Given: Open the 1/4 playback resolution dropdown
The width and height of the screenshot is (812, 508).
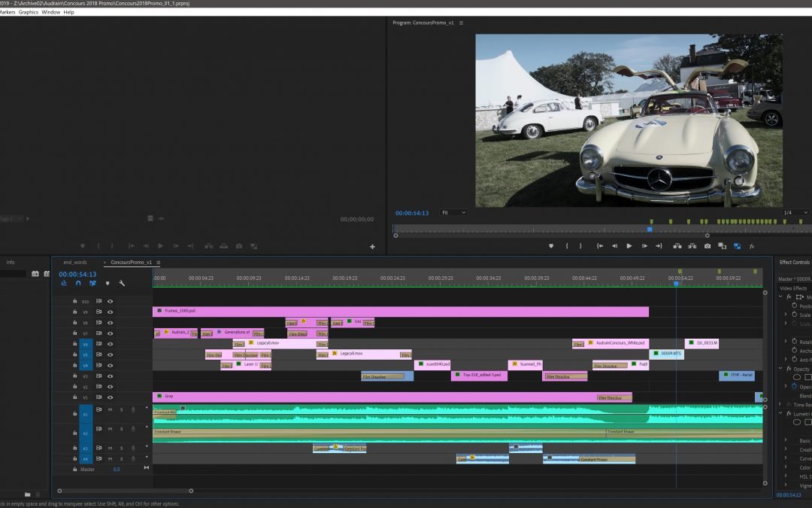Looking at the screenshot, I should pyautogui.click(x=795, y=213).
